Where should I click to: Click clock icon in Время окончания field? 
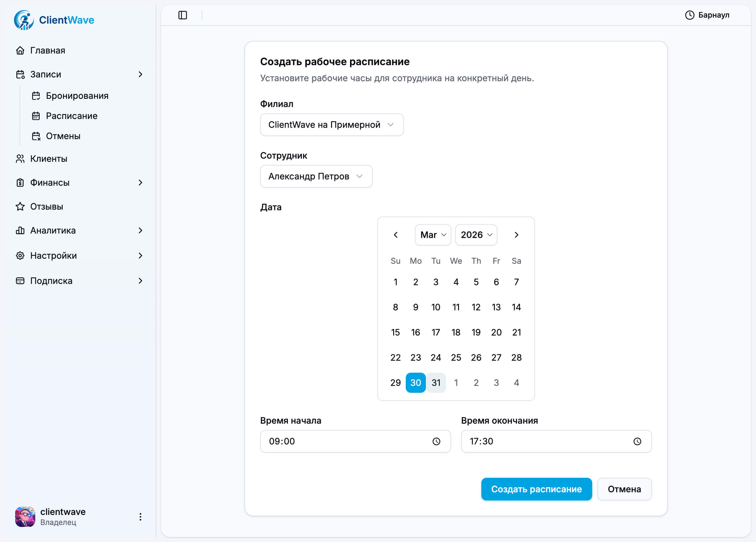click(x=637, y=441)
